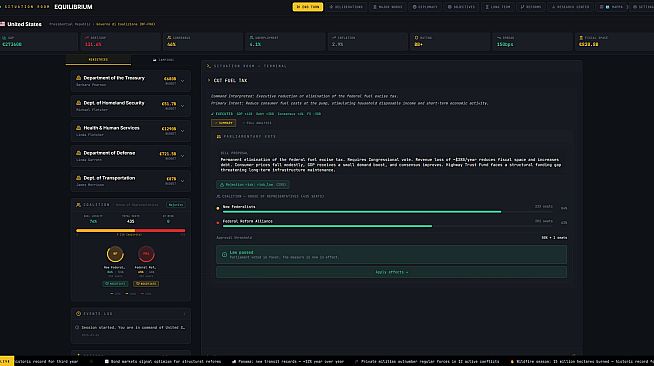Switch to the Ministries tab
The width and height of the screenshot is (654, 366).
click(98, 60)
